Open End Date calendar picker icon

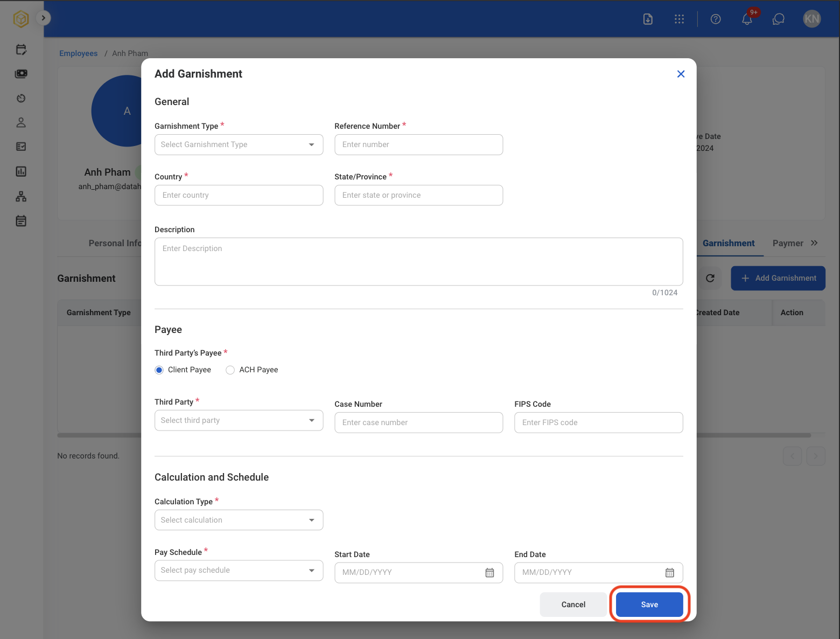[669, 573]
